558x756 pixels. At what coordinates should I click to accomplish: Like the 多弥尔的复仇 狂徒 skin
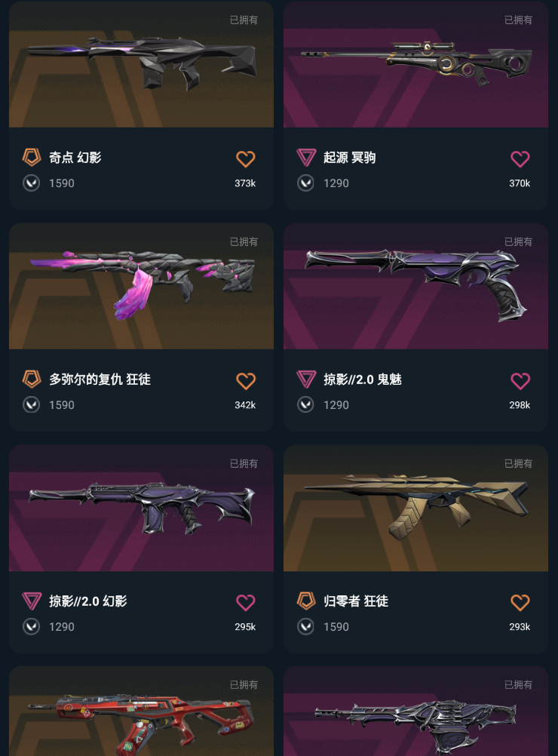coord(245,381)
